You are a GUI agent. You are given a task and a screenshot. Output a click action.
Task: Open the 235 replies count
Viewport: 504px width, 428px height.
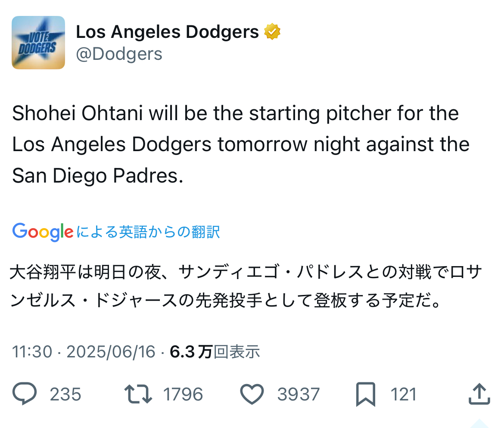click(65, 394)
